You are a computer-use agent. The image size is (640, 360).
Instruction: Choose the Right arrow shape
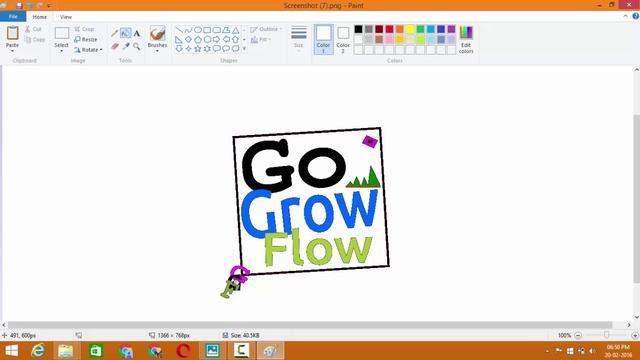(x=217, y=40)
